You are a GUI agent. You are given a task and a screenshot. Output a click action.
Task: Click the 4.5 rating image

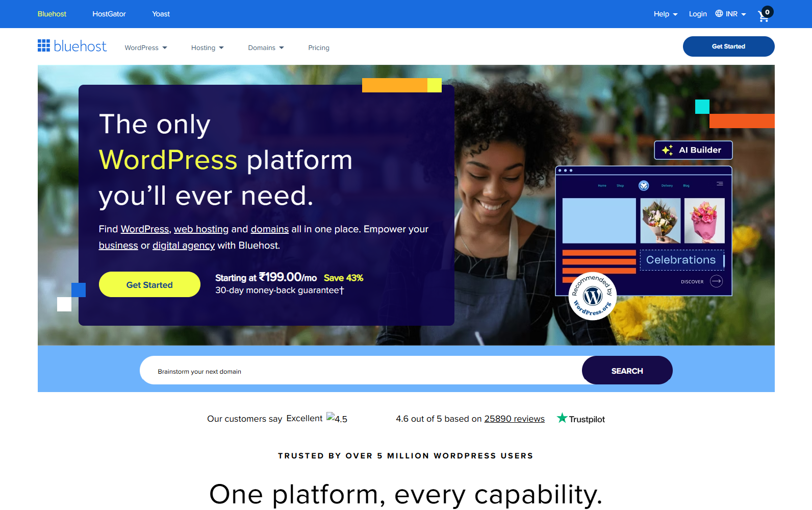(x=337, y=418)
